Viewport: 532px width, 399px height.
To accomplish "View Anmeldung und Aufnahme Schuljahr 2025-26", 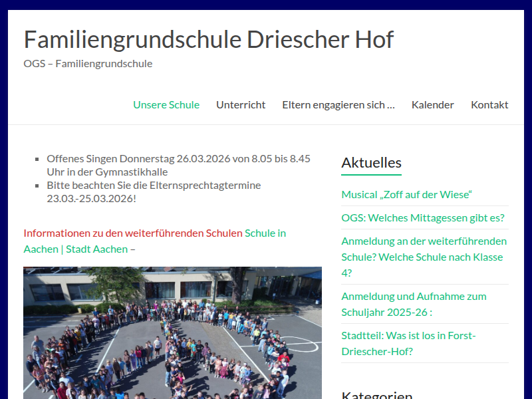I will coord(414,304).
